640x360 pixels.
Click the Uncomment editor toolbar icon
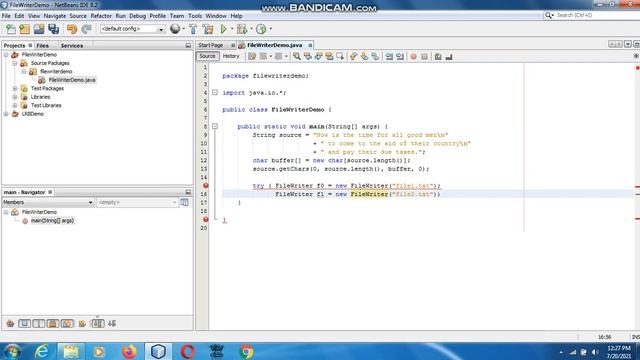pyautogui.click(x=449, y=56)
